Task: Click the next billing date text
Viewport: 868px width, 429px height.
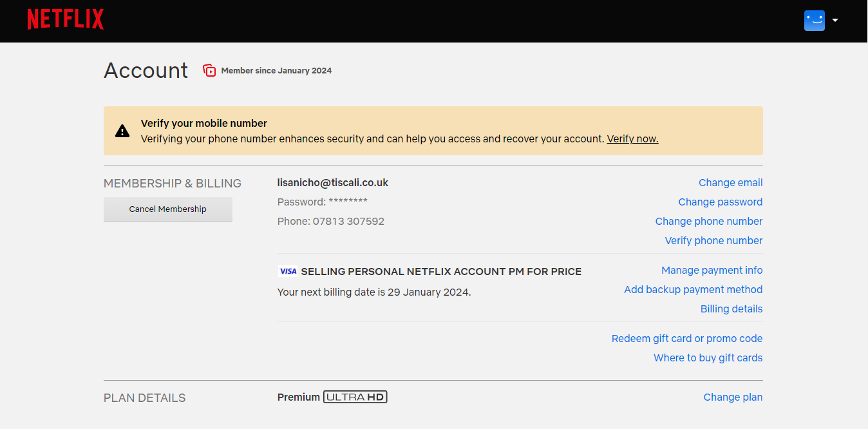Action: point(374,292)
